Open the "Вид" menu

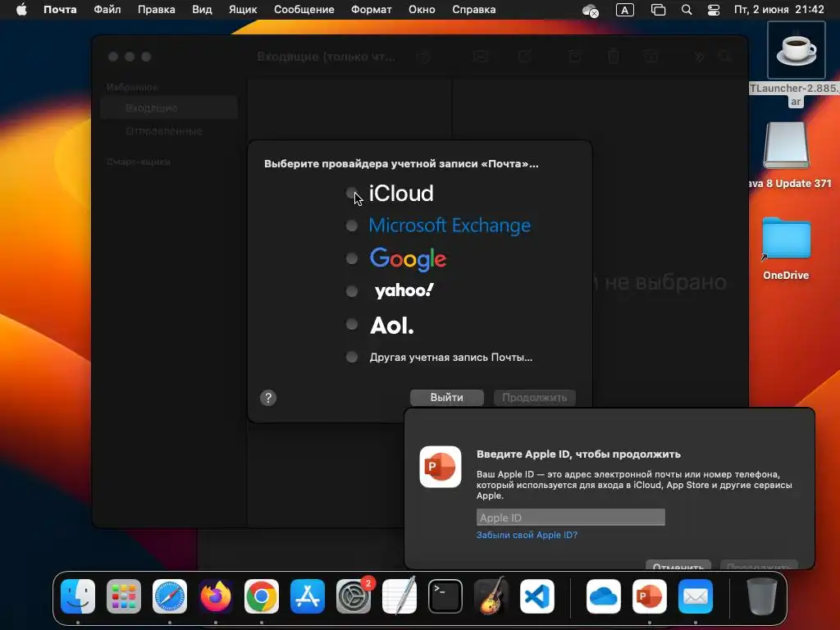point(202,10)
